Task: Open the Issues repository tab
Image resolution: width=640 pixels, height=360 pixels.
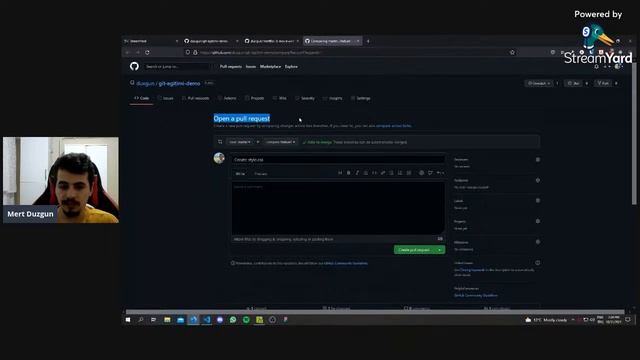Action: pos(165,98)
